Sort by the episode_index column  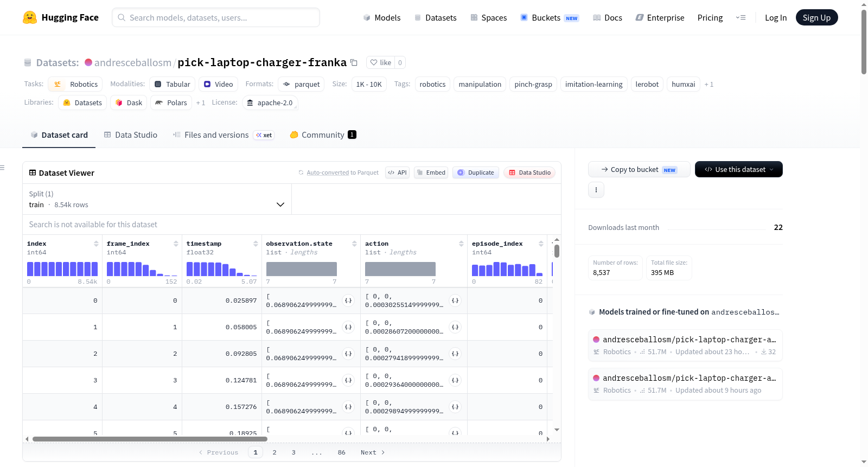coord(541,244)
